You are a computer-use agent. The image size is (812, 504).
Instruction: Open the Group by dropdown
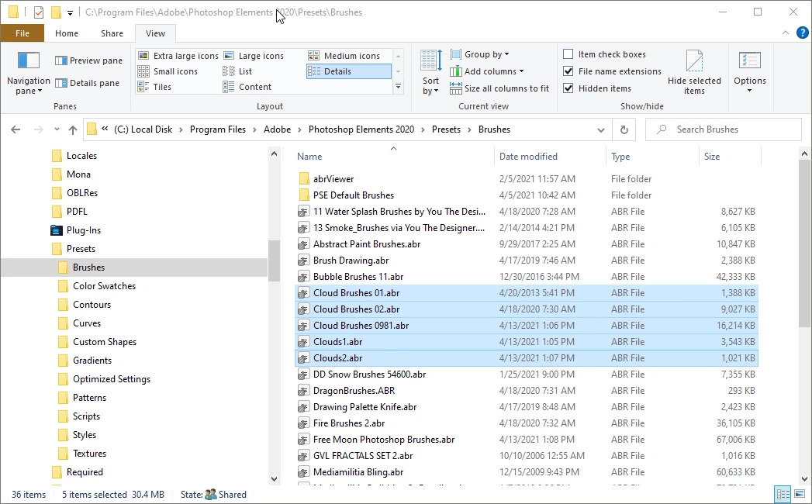(x=479, y=54)
